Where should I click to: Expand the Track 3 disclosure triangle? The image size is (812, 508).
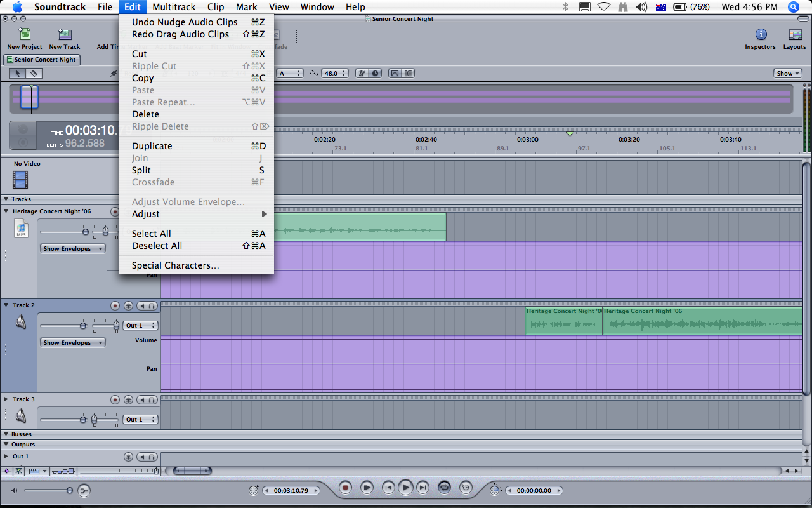coord(6,399)
